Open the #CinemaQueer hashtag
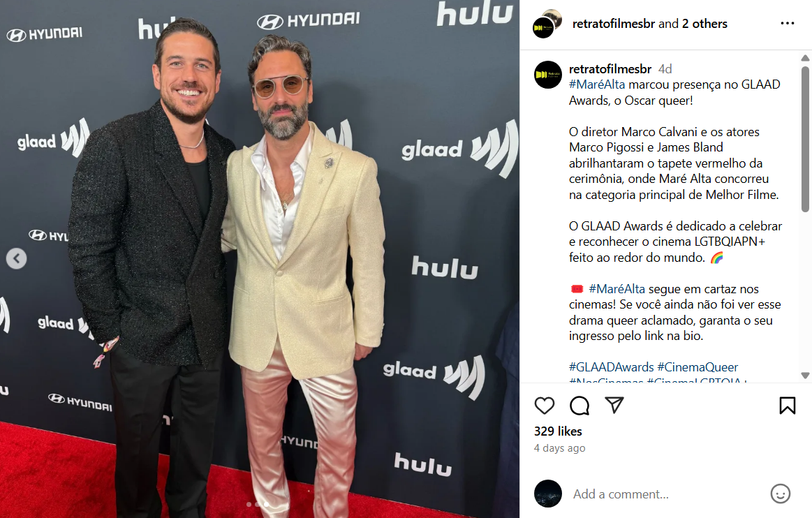This screenshot has width=812, height=518. (x=697, y=367)
